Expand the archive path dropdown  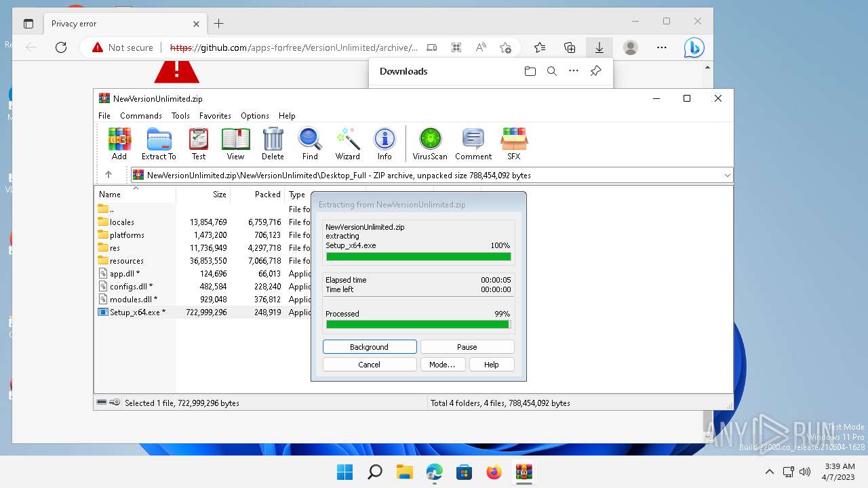(727, 175)
